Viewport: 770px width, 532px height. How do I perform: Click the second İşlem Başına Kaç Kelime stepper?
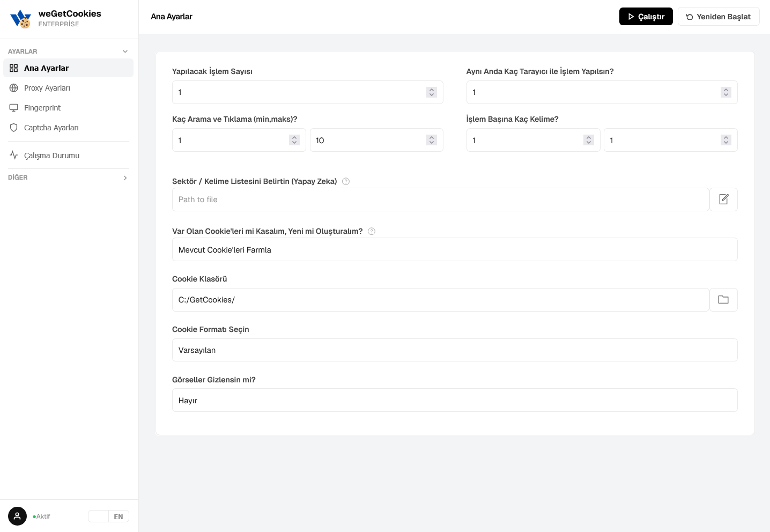(726, 140)
